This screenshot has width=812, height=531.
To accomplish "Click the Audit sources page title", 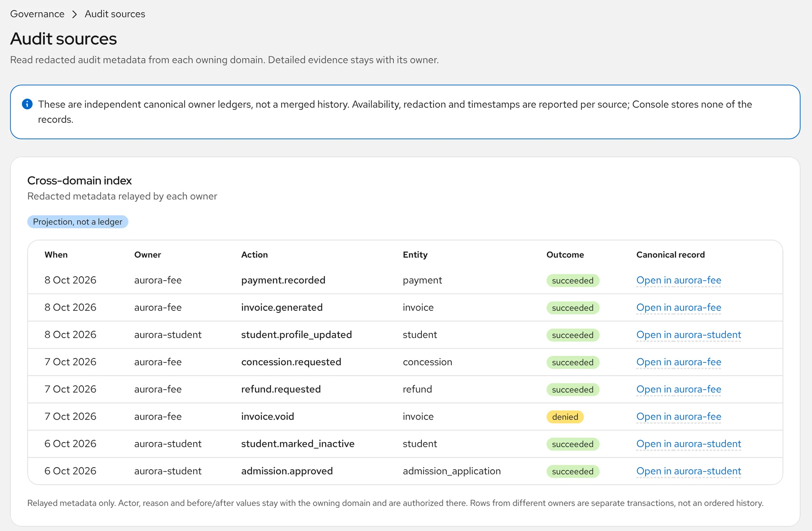I will (x=63, y=39).
